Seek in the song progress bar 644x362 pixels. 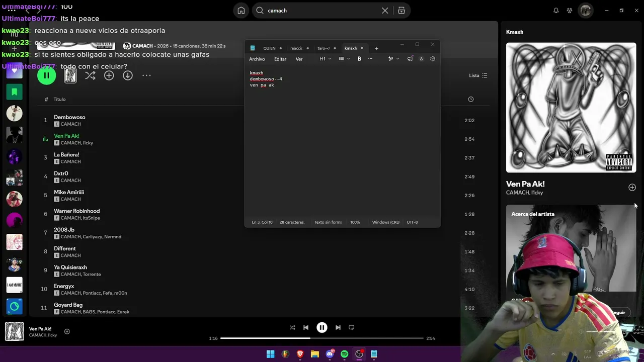[322, 338]
